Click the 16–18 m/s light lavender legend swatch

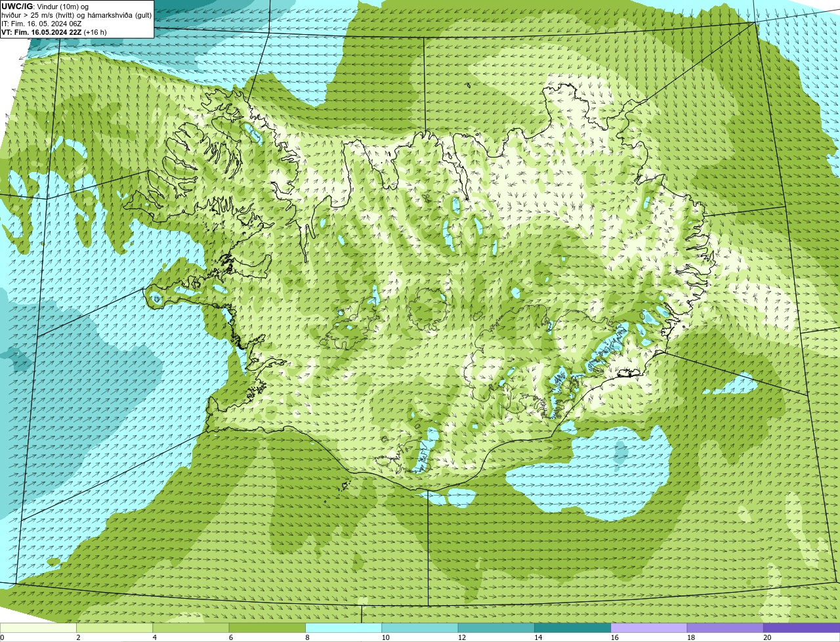pyautogui.click(x=649, y=628)
